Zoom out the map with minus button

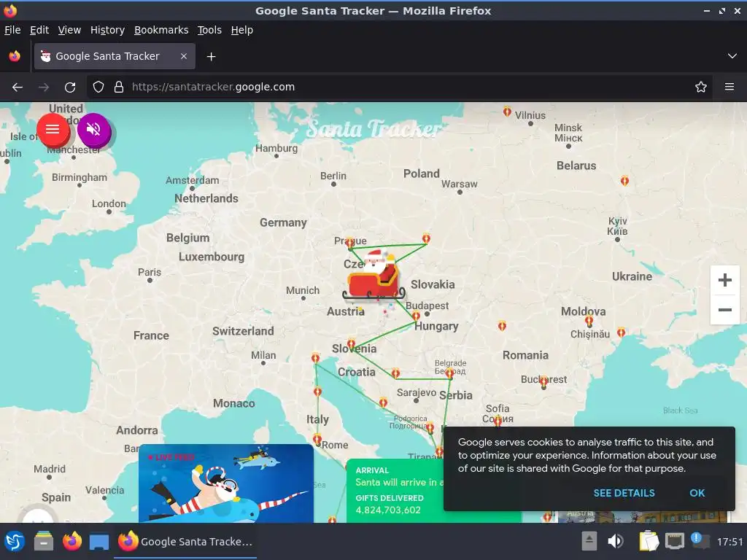[x=724, y=309]
